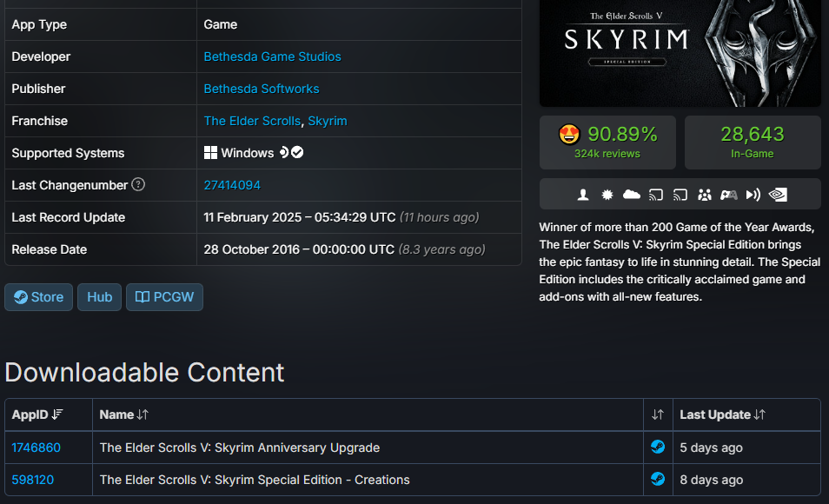Screen dimensions: 829x504
Task: Click the Skyrim Special Edition header image
Action: click(680, 53)
